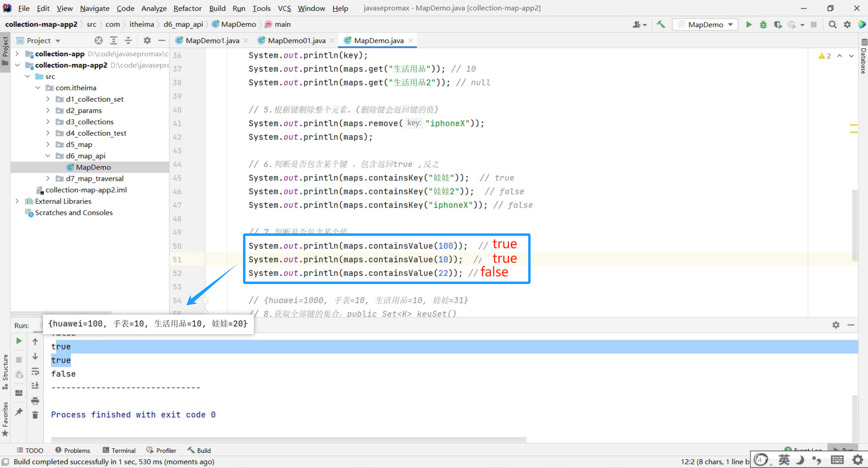868x468 pixels.
Task: Expand the d7_map_traversal folder
Action: click(x=48, y=178)
